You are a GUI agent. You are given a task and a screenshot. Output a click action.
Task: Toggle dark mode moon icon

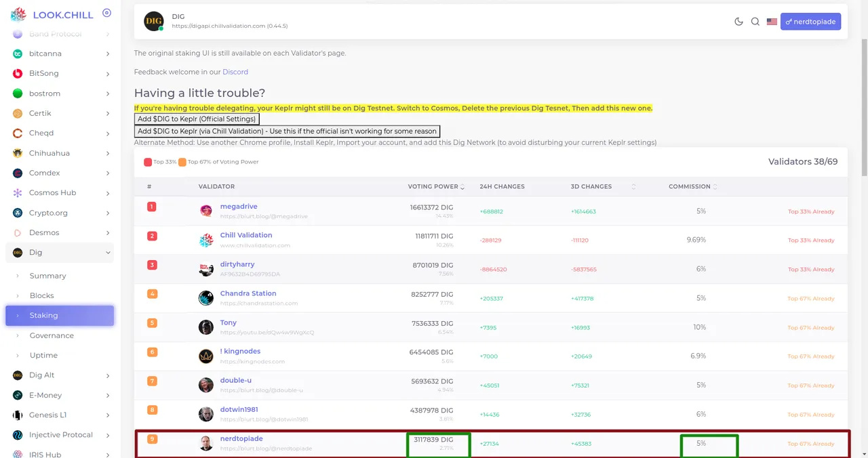(x=738, y=22)
